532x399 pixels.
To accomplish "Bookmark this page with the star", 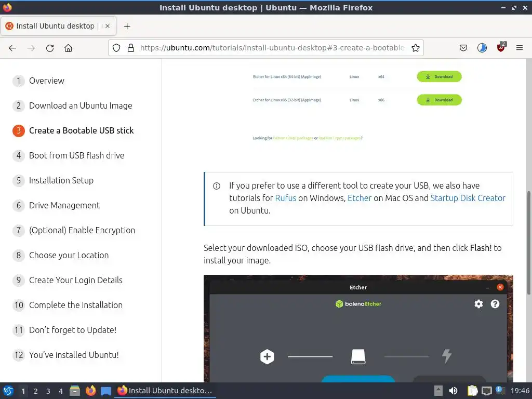I will [415, 48].
